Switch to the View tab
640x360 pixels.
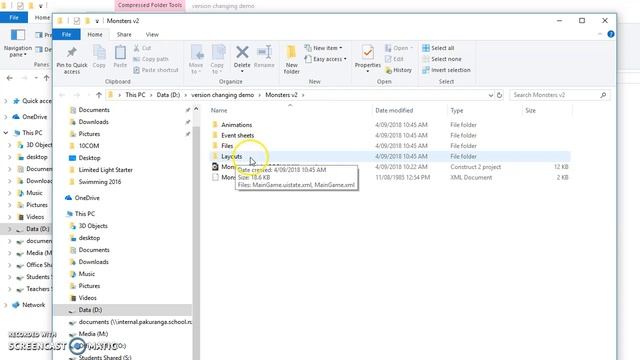coord(152,35)
